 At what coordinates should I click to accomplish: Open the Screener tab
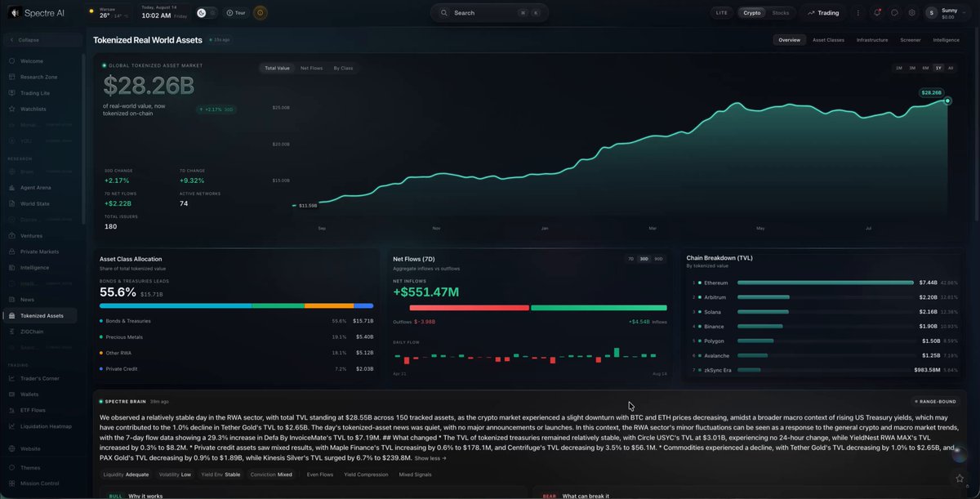(x=911, y=40)
